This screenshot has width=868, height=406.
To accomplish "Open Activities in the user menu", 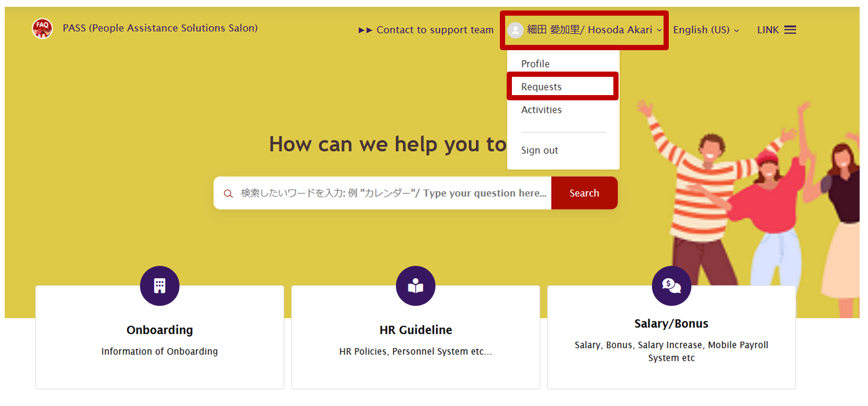I will [541, 110].
